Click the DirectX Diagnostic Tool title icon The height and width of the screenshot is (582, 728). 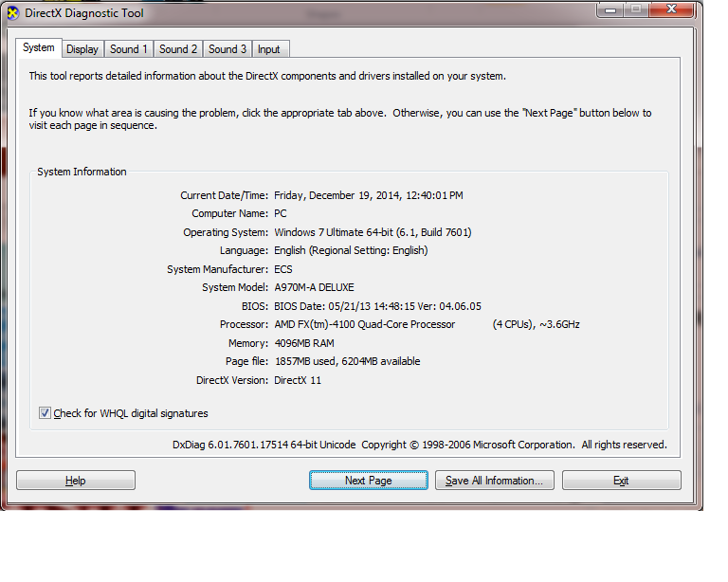coord(13,13)
